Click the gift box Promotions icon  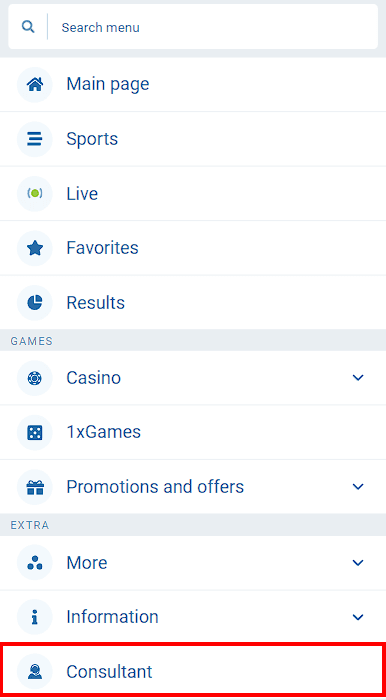coord(35,487)
